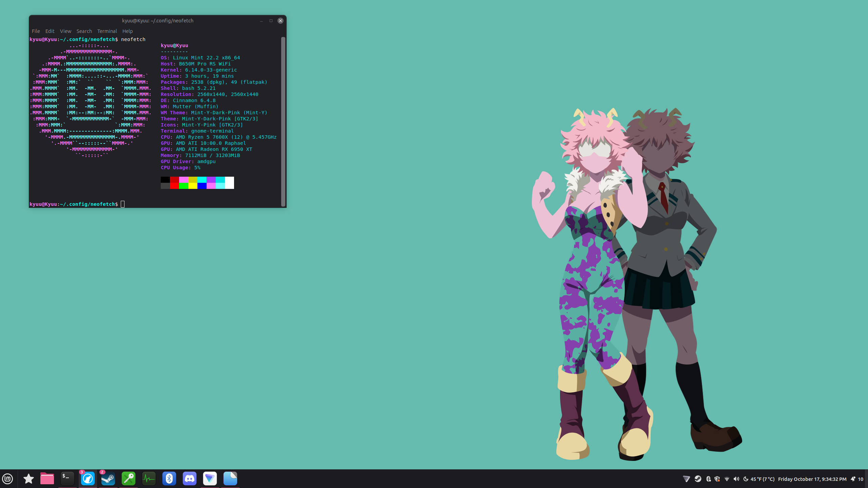
Task: Click the Steam icon in system tray
Action: pyautogui.click(x=698, y=479)
